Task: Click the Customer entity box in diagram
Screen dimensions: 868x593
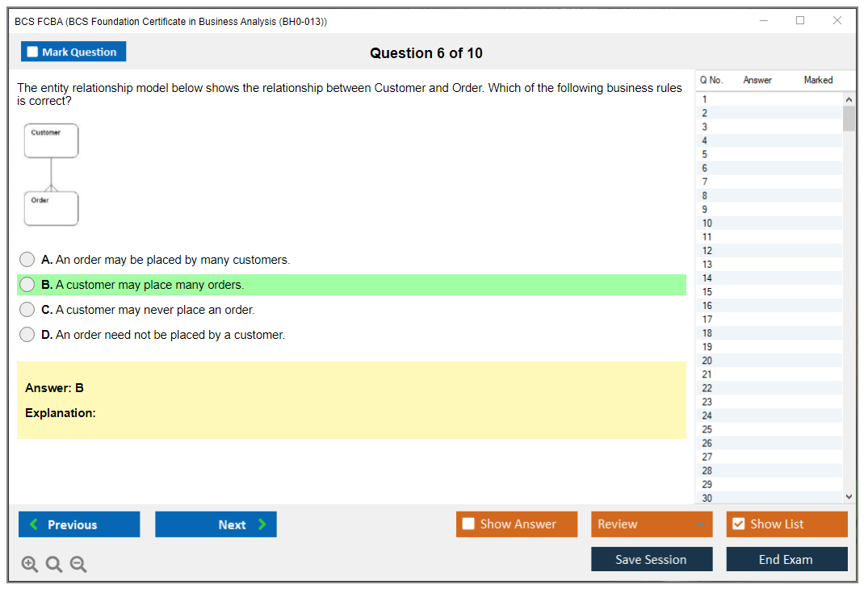Action: 51,140
